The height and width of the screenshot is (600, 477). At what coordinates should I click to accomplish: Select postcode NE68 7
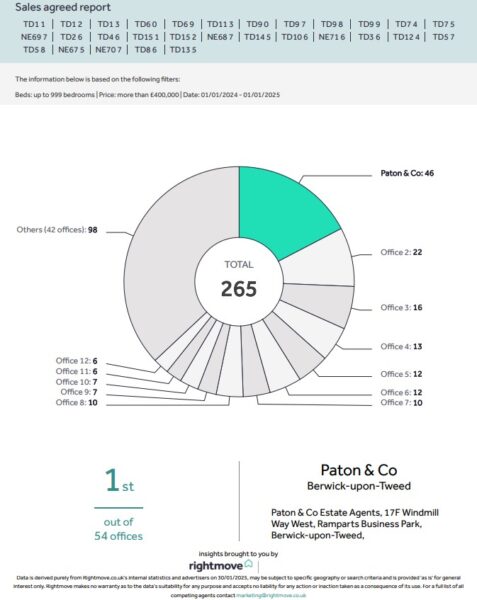(220, 37)
